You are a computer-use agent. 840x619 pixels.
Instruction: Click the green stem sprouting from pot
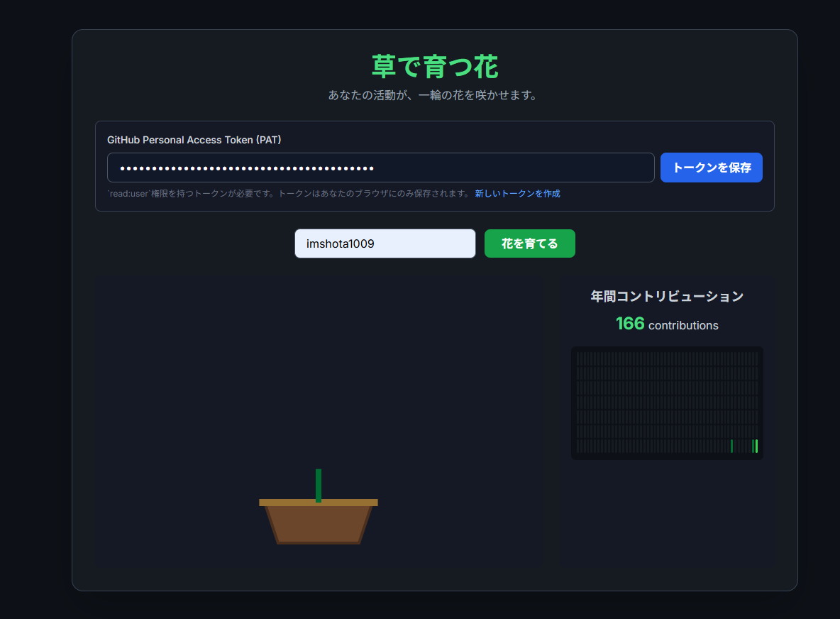click(x=319, y=485)
